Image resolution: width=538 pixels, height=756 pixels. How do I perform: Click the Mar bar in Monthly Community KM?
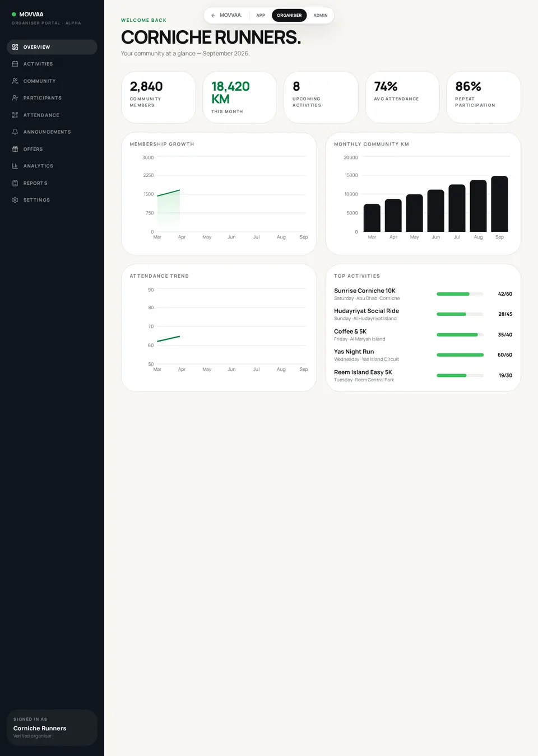click(x=372, y=218)
